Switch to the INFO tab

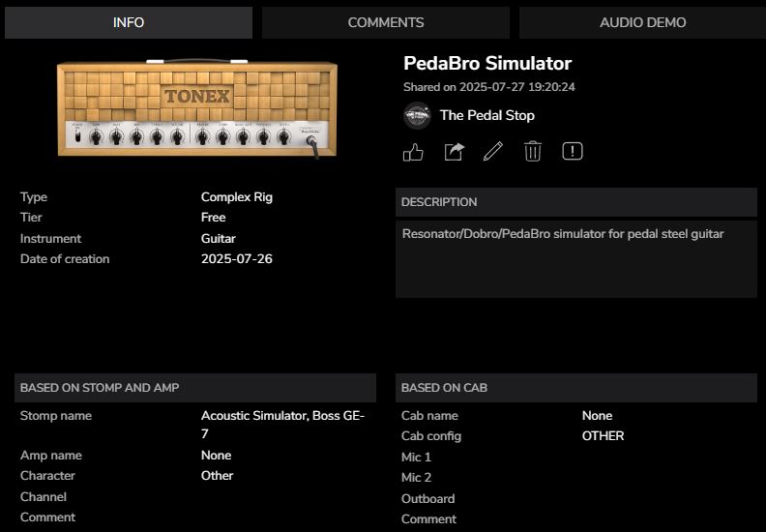[129, 22]
